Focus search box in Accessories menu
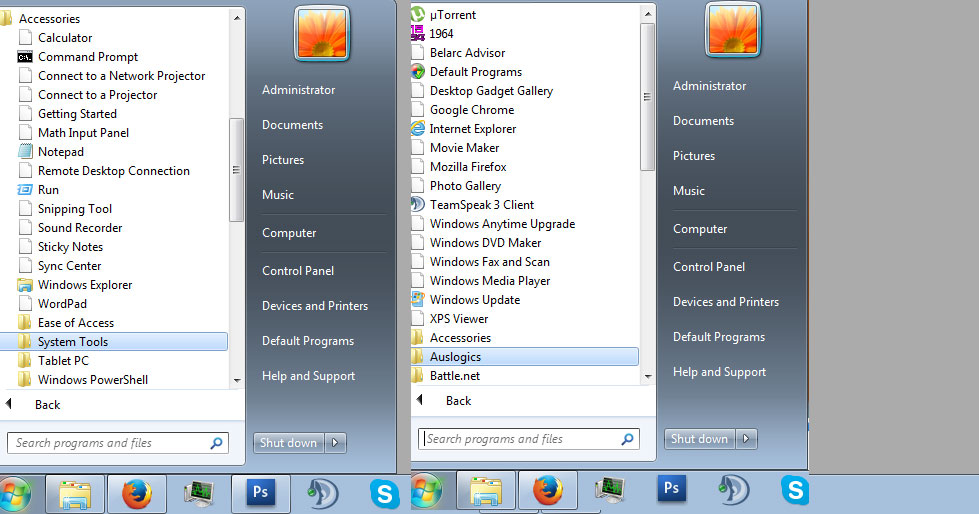The height and width of the screenshot is (514, 979). click(117, 443)
